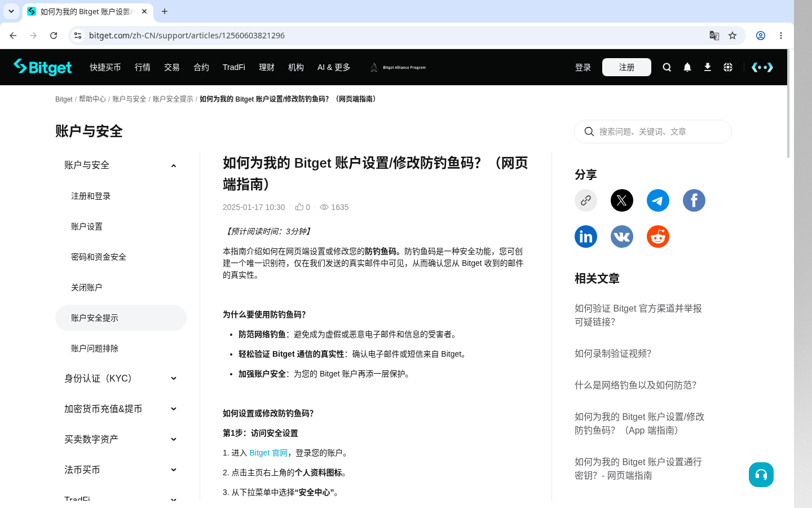Screen dimensions: 812x508
Task: Open related article about App 端指南 防钓鱼码
Action: tap(639, 423)
